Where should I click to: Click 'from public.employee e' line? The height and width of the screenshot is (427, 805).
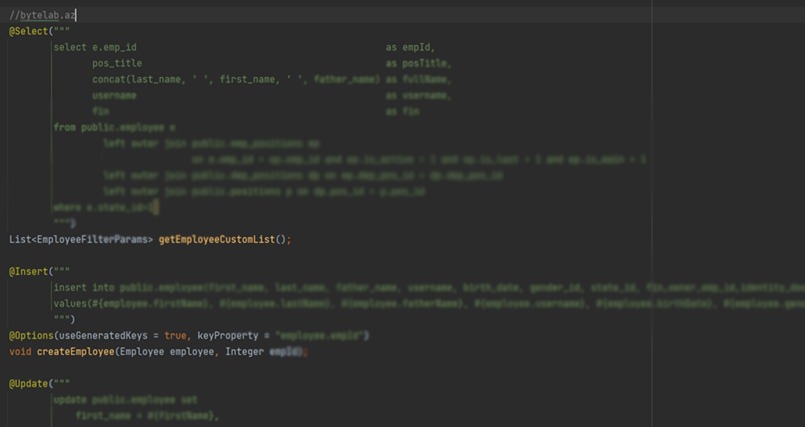(114, 127)
